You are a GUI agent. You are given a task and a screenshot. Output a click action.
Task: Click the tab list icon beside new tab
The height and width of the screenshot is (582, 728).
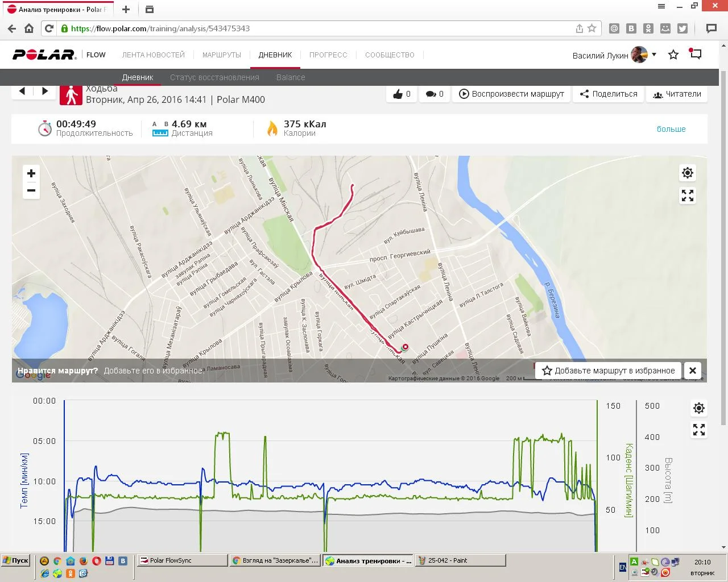coord(149,9)
